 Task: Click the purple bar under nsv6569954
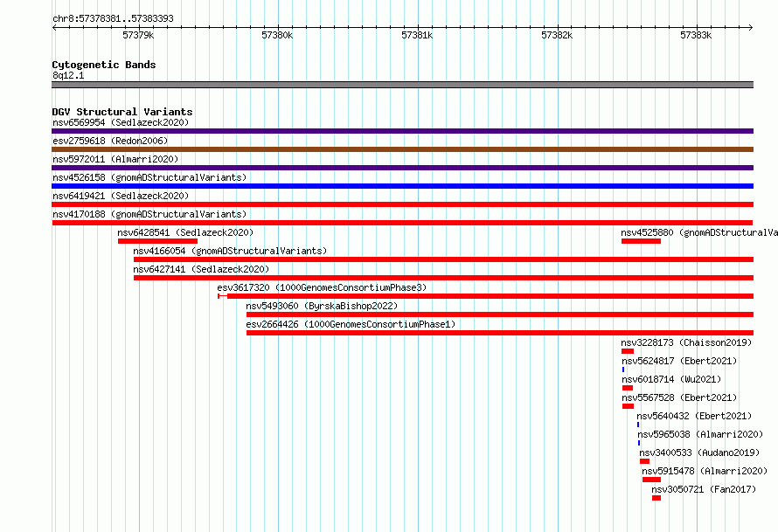click(402, 131)
